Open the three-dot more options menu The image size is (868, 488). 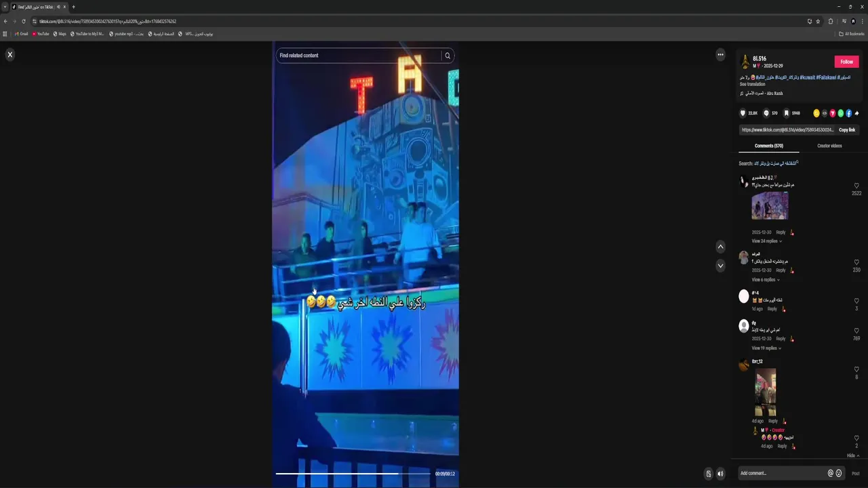click(x=720, y=54)
